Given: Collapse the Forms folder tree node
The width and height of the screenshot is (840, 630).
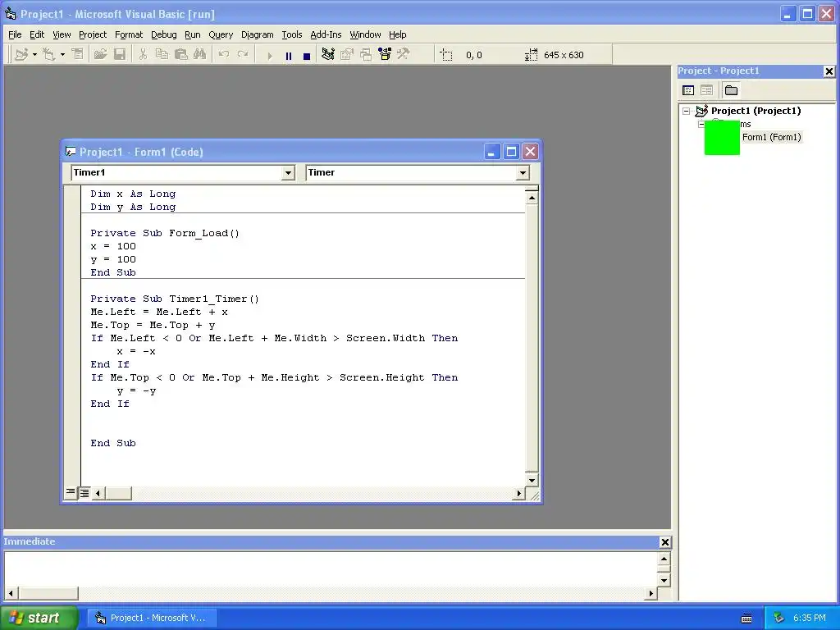Looking at the screenshot, I should [701, 125].
